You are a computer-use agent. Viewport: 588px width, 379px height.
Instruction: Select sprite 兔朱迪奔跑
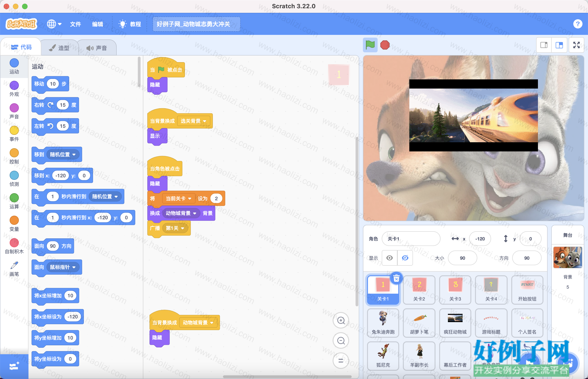coord(383,323)
